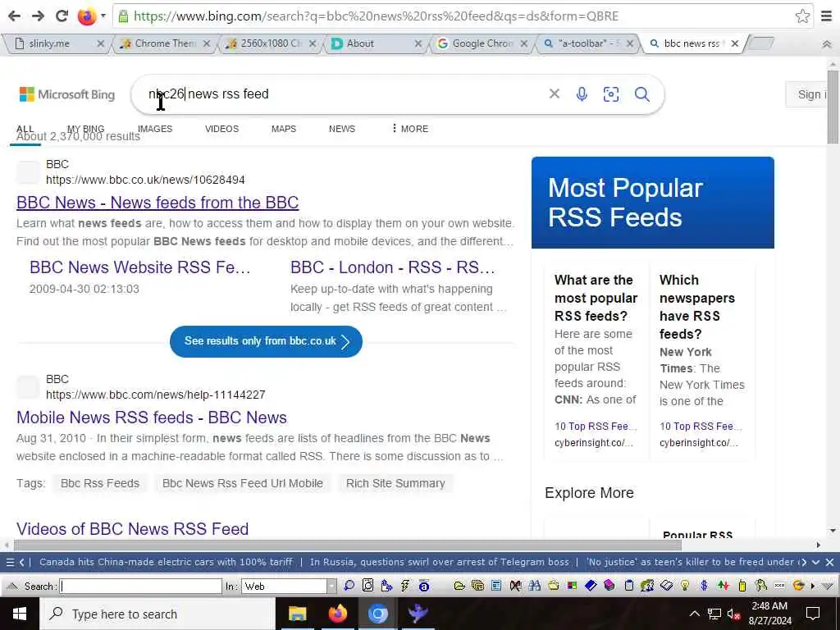Click "See results only from bbc.co.uk"
The height and width of the screenshot is (630, 840).
click(266, 341)
